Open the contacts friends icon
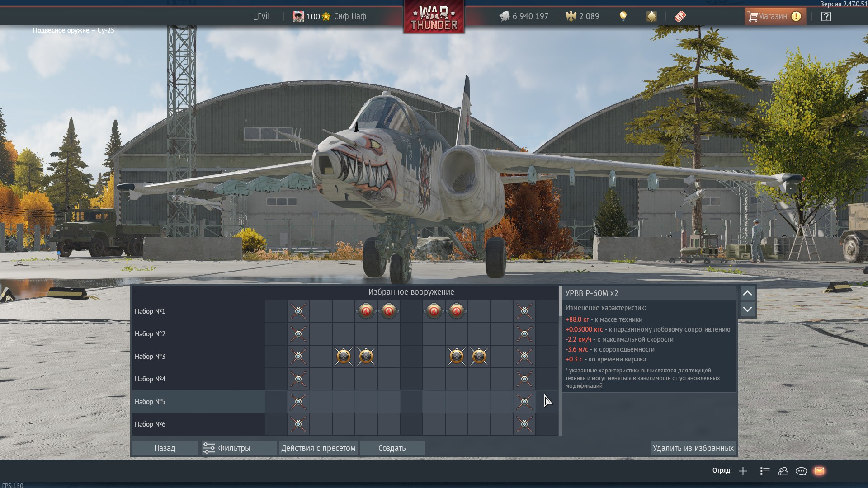 pos(783,471)
